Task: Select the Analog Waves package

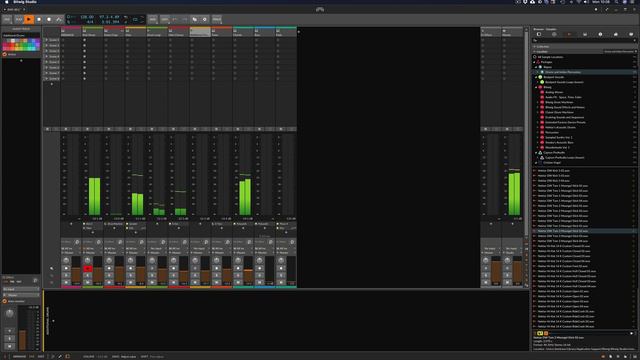Action: [x=554, y=92]
